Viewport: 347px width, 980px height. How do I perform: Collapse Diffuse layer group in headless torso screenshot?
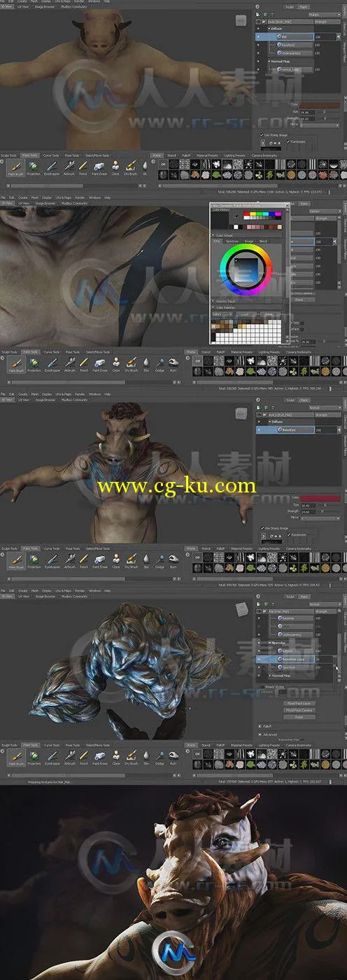(x=270, y=28)
